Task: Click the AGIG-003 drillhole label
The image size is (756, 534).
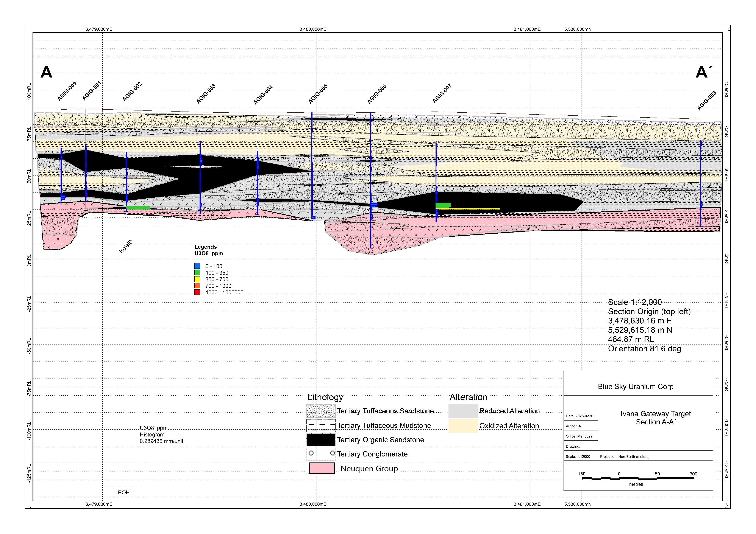Action: [x=206, y=94]
